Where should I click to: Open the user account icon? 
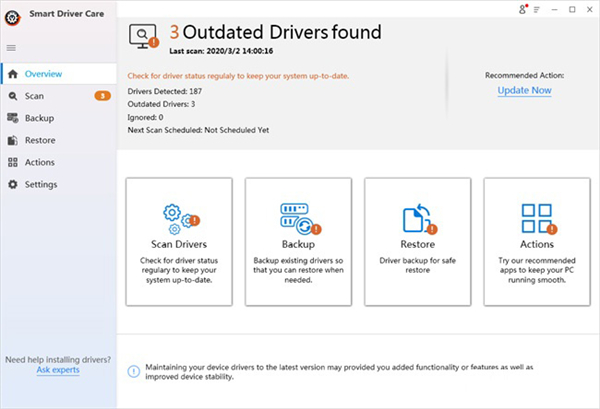tap(523, 10)
